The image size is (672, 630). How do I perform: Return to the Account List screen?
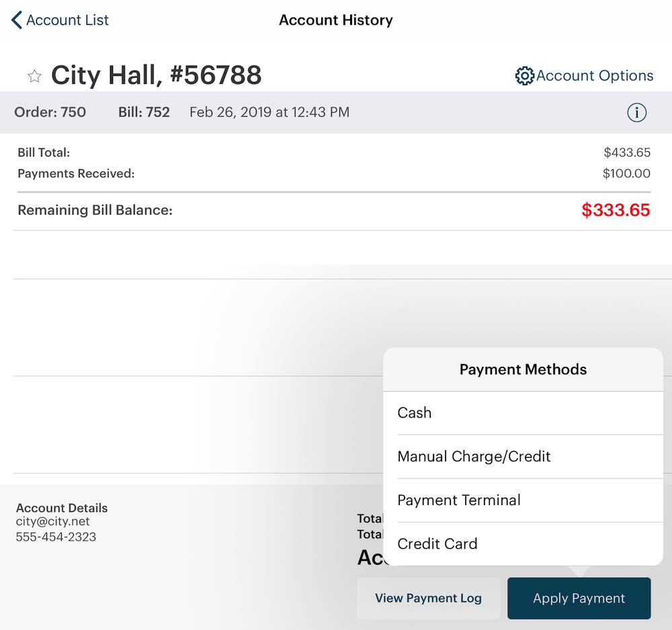tap(59, 19)
